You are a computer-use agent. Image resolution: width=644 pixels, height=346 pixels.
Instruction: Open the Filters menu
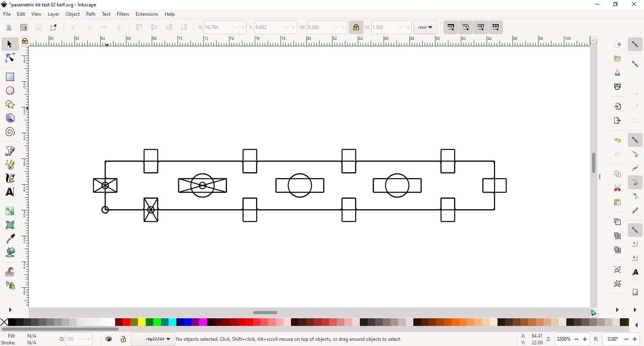[123, 14]
